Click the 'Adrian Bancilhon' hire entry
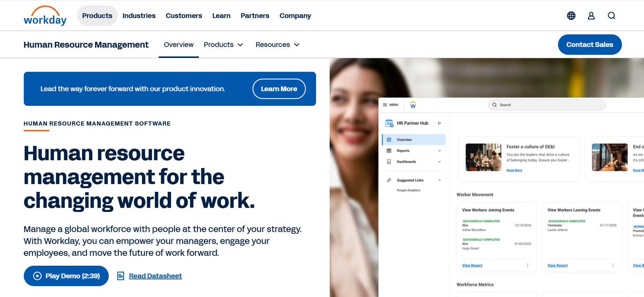Viewport: 644px width, 297px height. click(474, 230)
